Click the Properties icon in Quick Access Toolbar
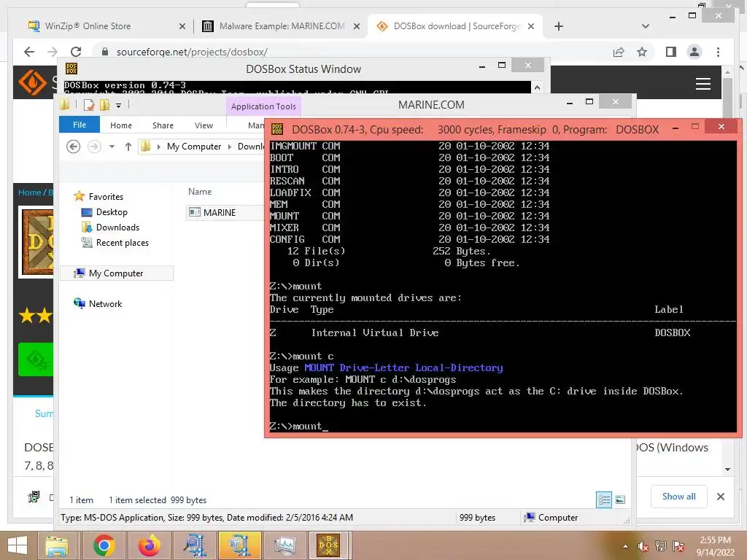747x560 pixels. tap(88, 105)
